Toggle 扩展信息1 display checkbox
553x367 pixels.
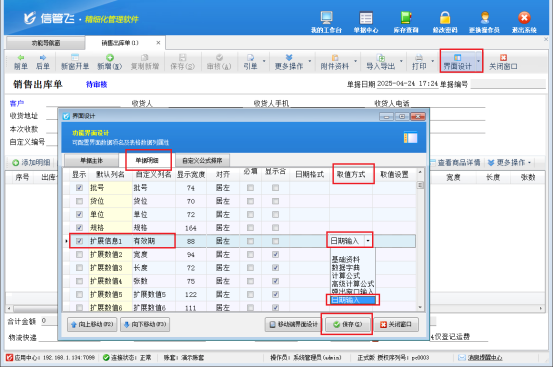[79, 241]
